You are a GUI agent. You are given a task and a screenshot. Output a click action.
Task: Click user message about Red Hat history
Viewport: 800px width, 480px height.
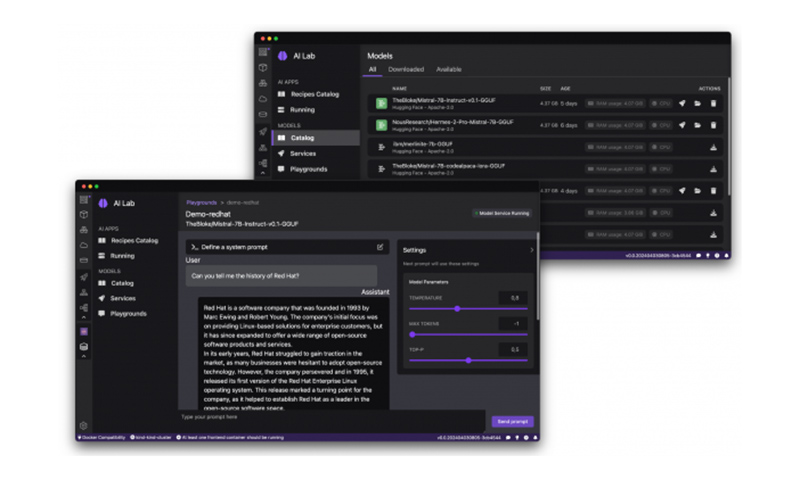tap(281, 276)
